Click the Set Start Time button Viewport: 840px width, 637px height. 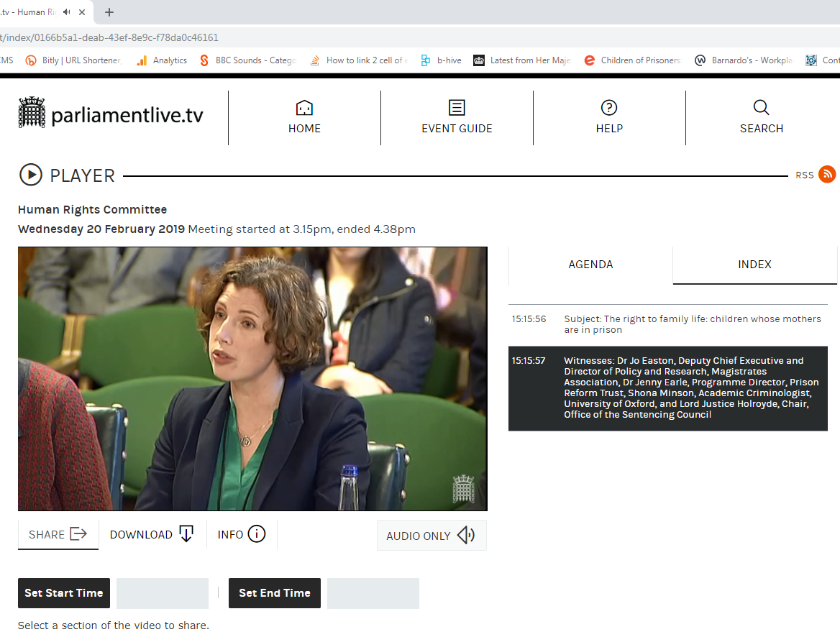[x=64, y=593]
